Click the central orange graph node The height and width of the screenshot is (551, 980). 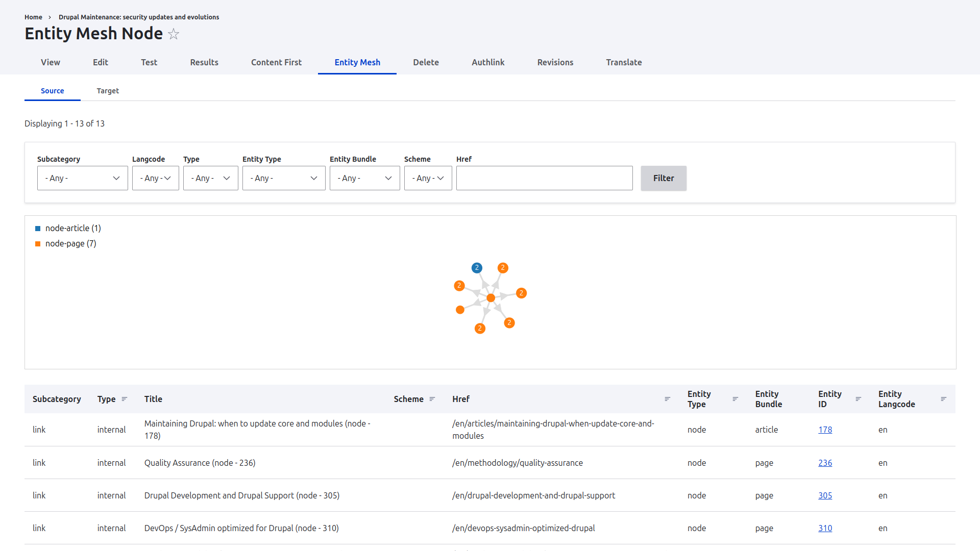tap(491, 298)
